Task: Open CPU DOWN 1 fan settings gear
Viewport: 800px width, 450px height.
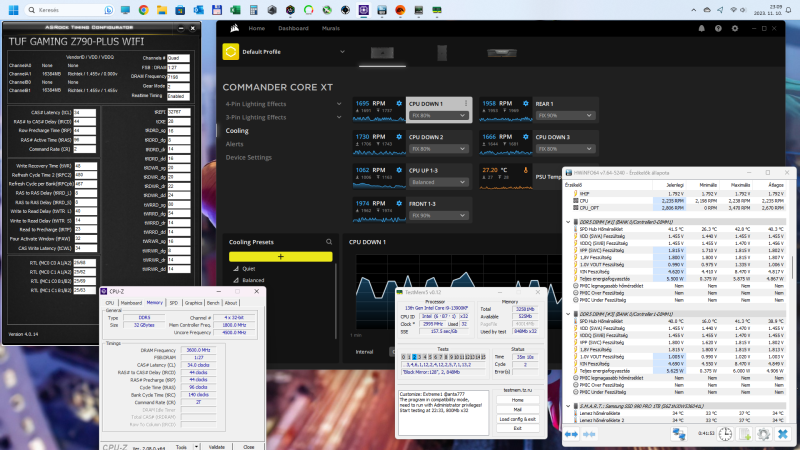Action: [399, 104]
